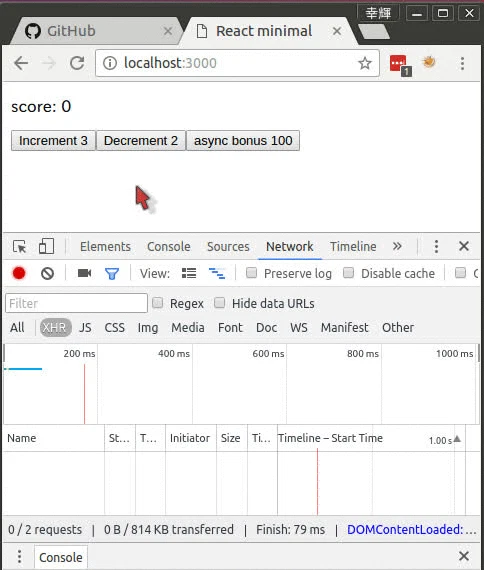
Task: Enable the Regex checkbox
Action: (157, 303)
